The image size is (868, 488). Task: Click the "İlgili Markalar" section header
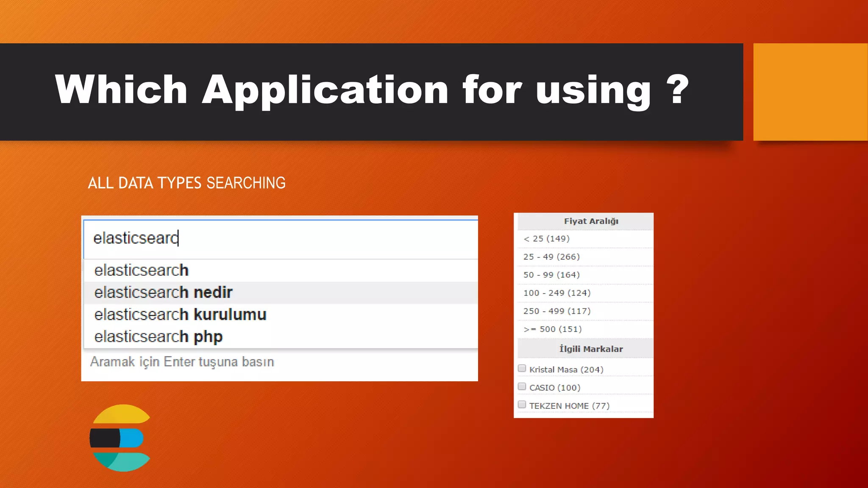click(585, 349)
